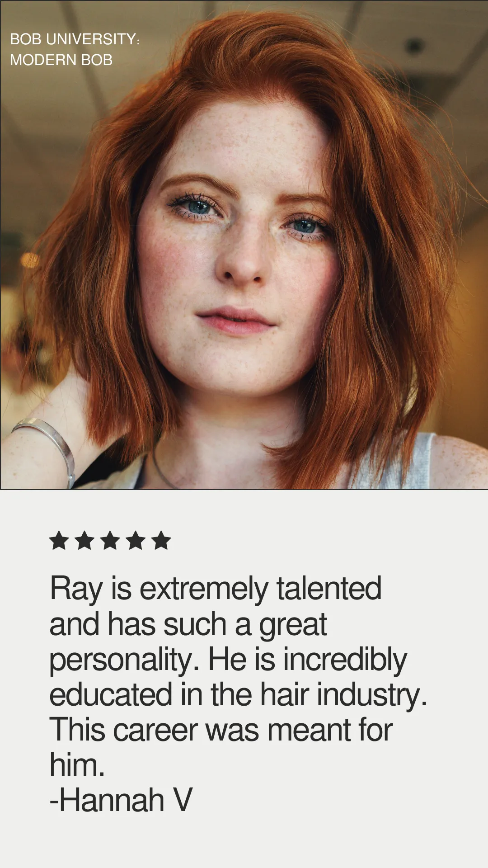The height and width of the screenshot is (868, 488).
Task: Tap the third star of the rating
Action: pyautogui.click(x=110, y=540)
